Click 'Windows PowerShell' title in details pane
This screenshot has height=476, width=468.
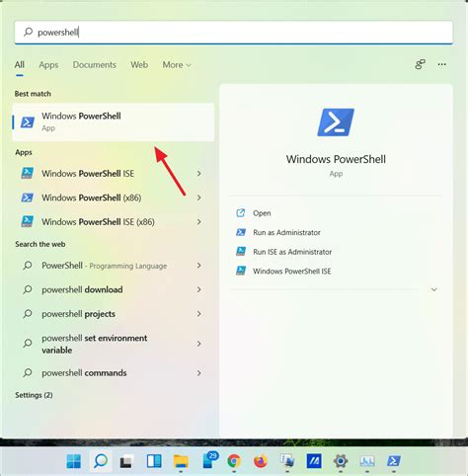click(x=336, y=159)
